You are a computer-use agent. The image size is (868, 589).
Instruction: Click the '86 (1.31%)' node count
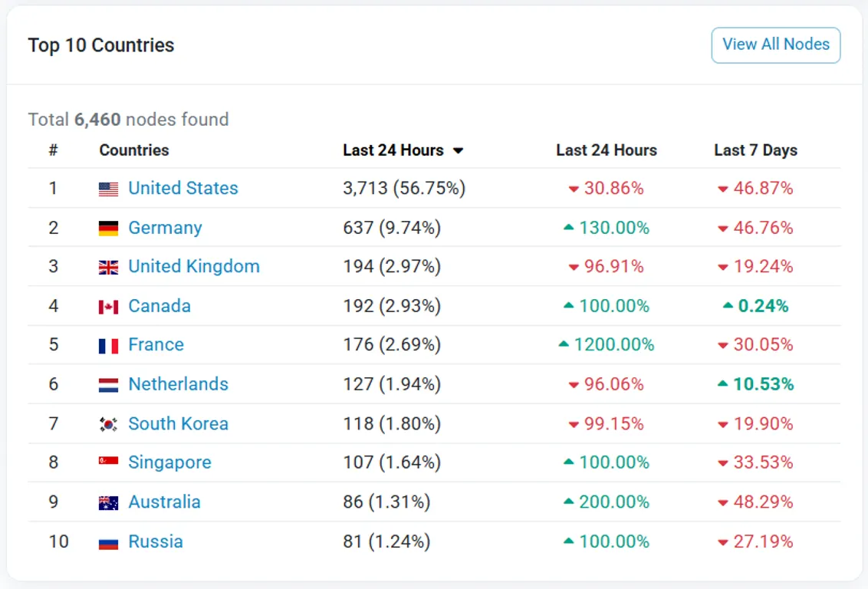(x=386, y=502)
